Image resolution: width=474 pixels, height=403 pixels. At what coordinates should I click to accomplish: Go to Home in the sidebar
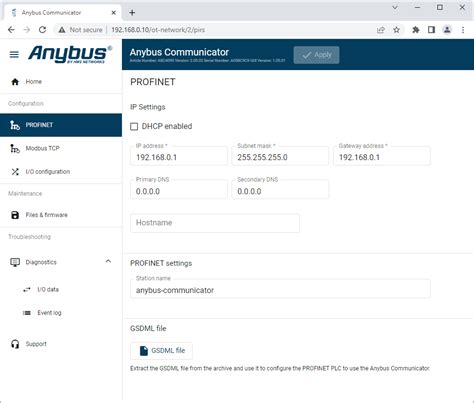coord(61,82)
